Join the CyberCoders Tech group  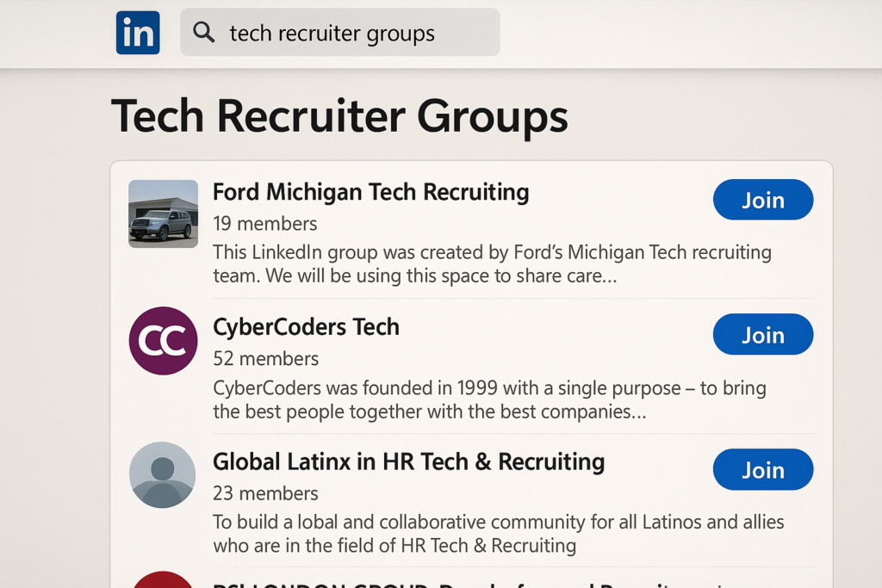(x=763, y=334)
